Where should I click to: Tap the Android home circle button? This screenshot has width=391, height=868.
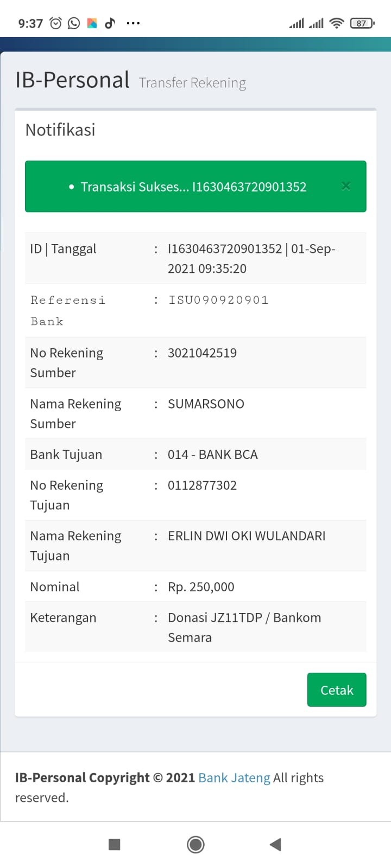(x=195, y=844)
